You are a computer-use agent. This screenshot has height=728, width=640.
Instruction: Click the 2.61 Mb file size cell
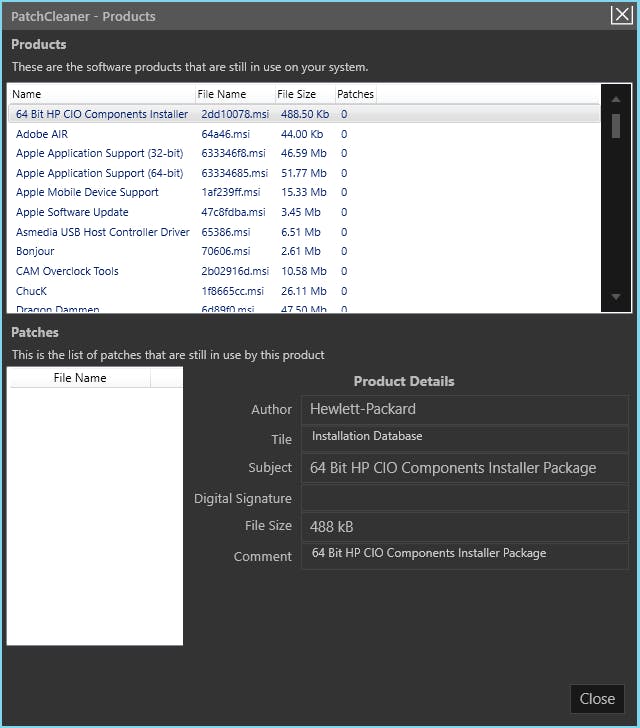point(300,251)
